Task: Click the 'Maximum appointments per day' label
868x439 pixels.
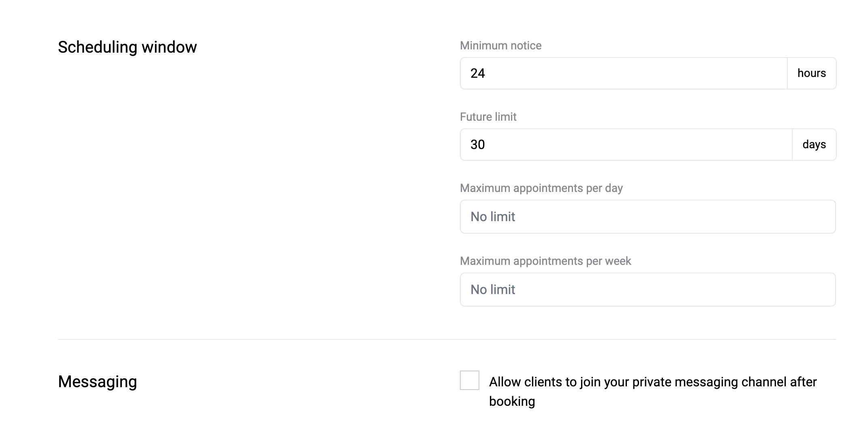Action: pyautogui.click(x=541, y=188)
